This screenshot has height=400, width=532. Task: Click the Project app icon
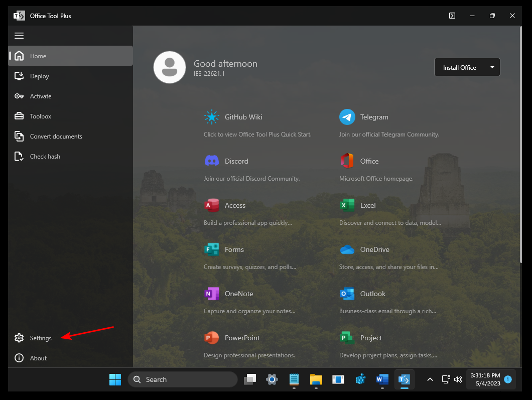347,338
